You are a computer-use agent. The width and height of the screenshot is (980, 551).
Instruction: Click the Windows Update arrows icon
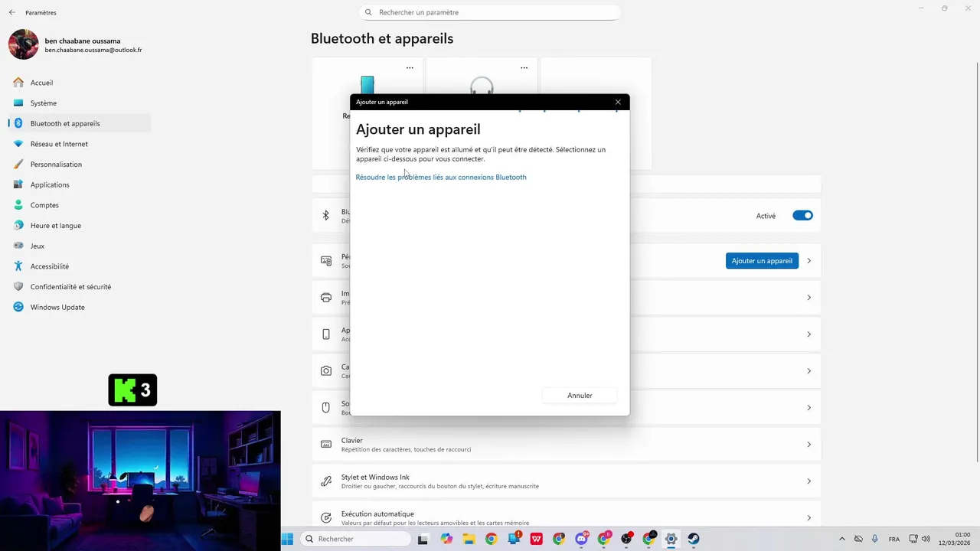click(18, 307)
